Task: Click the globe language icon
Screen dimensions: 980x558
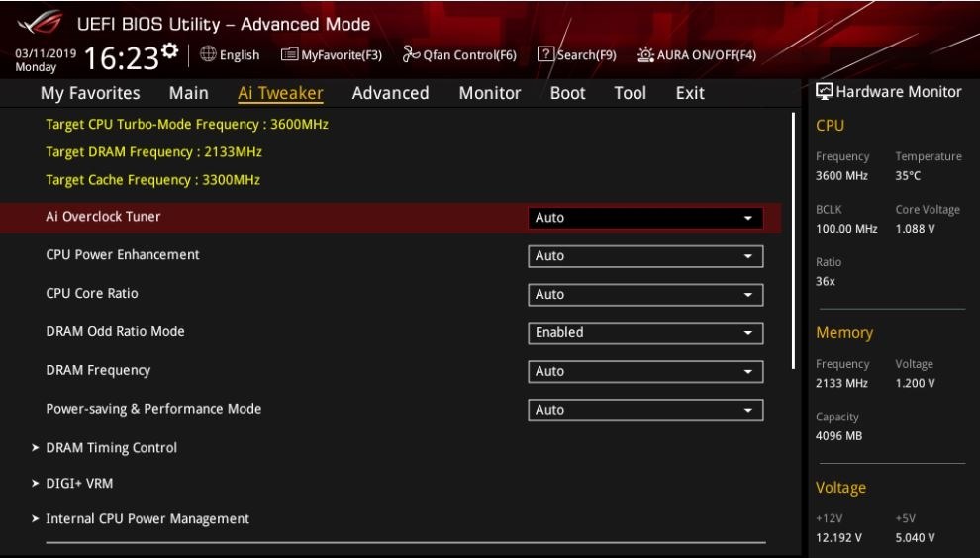Action: [208, 54]
